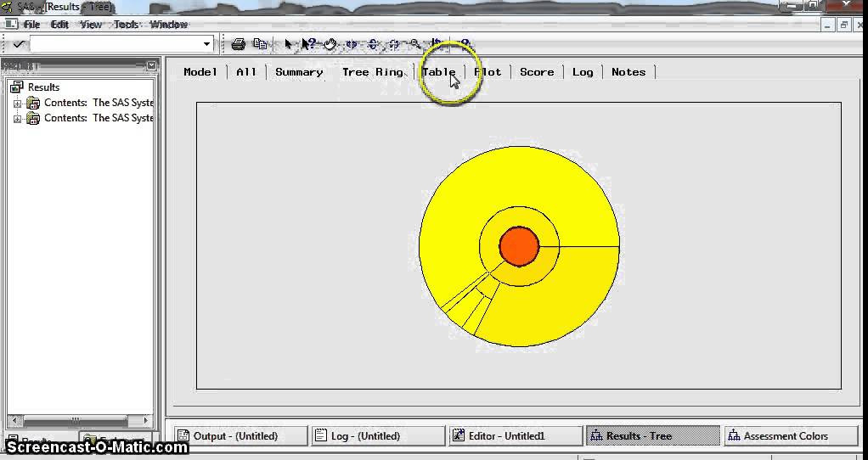Open the command box dropdown arrow
Image resolution: width=868 pixels, height=460 pixels.
[x=206, y=43]
